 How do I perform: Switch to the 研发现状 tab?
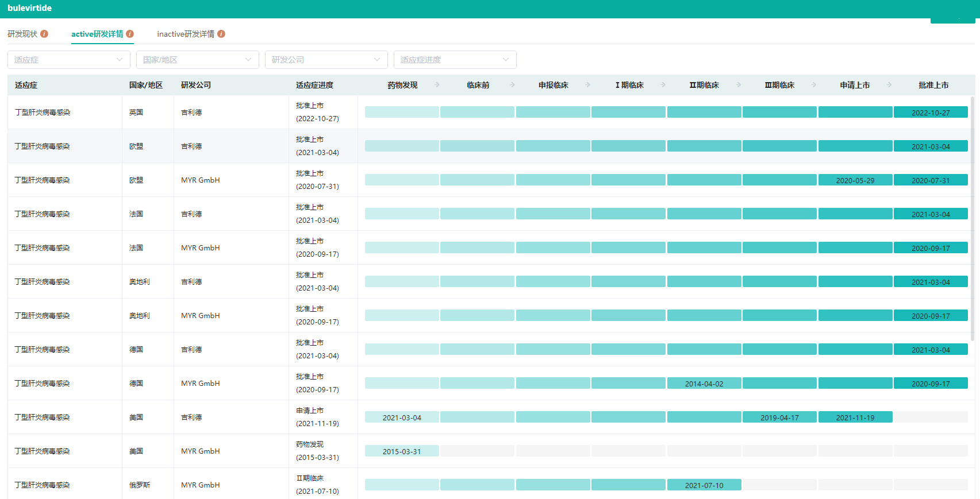(x=22, y=34)
